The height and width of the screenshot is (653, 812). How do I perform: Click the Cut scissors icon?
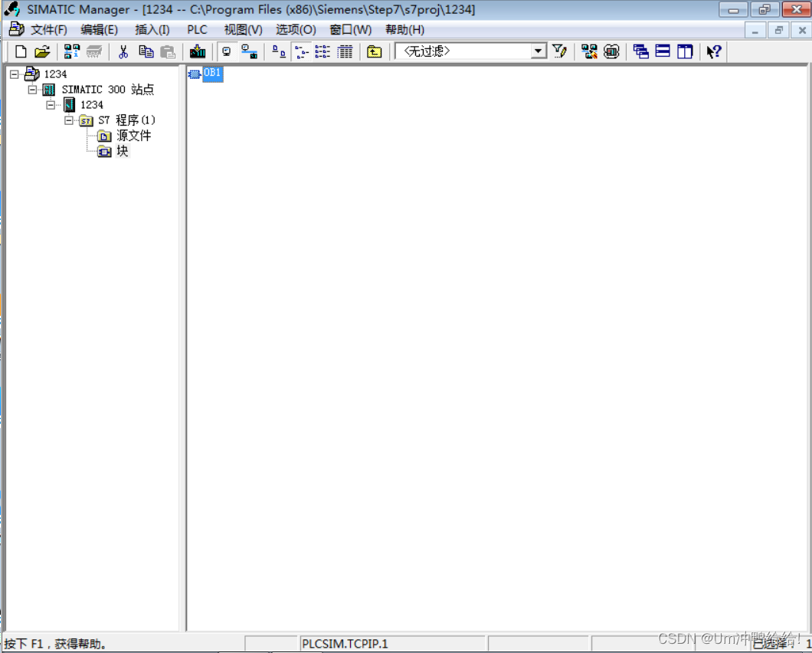123,51
